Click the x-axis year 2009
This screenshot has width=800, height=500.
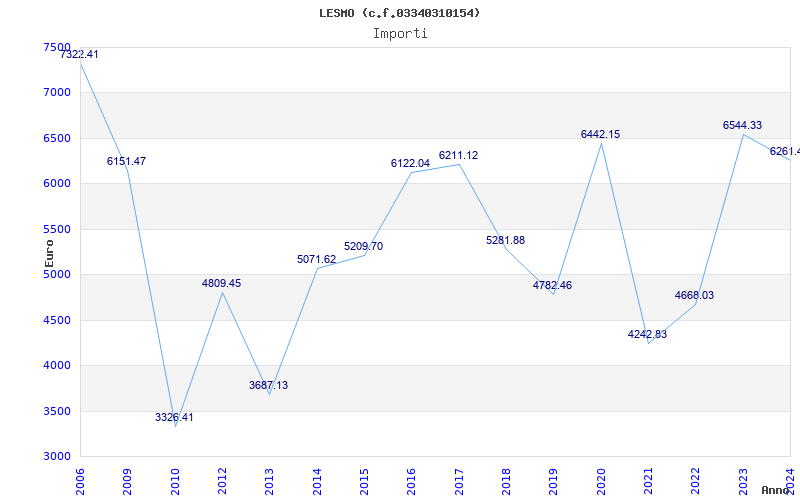tap(128, 482)
